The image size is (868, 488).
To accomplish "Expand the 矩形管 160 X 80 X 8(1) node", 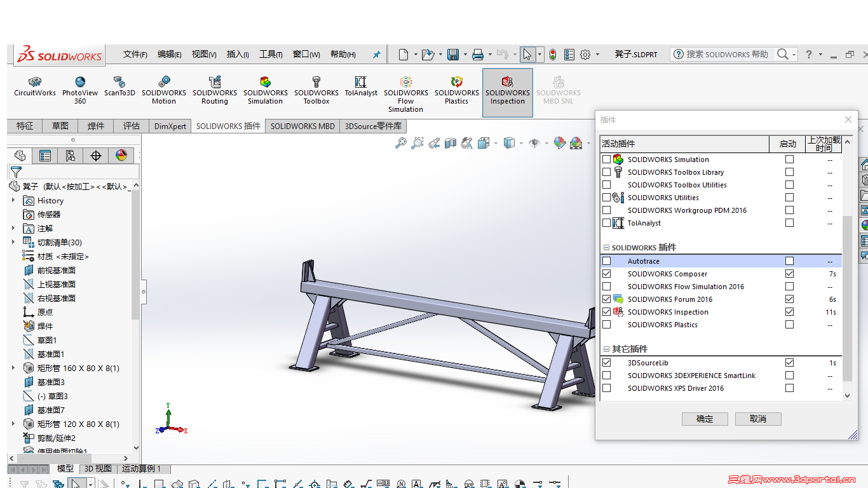I will point(13,369).
